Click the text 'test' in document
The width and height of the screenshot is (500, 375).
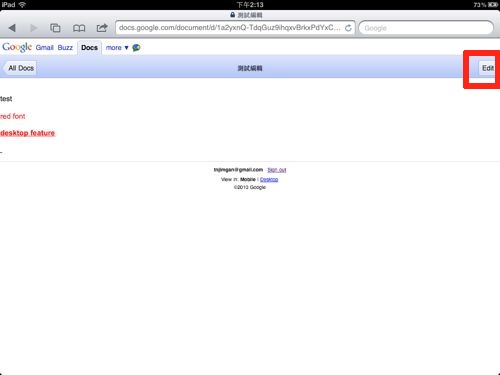(6, 99)
